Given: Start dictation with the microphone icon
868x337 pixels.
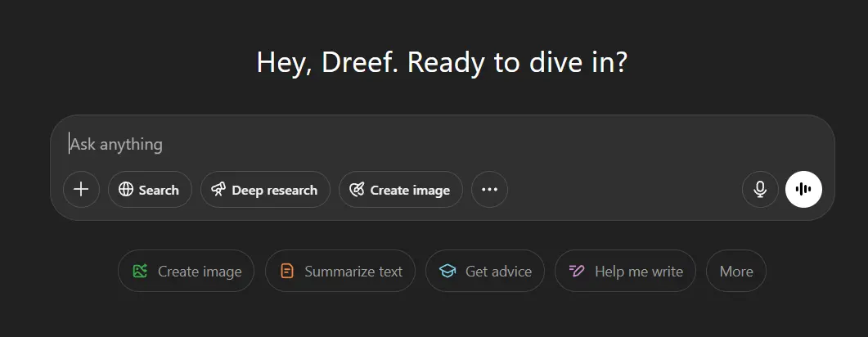Looking at the screenshot, I should tap(760, 189).
